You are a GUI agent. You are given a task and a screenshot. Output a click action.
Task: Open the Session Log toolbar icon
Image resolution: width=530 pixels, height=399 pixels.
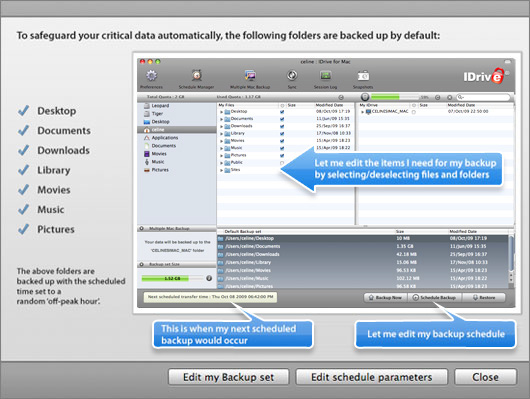tap(326, 75)
